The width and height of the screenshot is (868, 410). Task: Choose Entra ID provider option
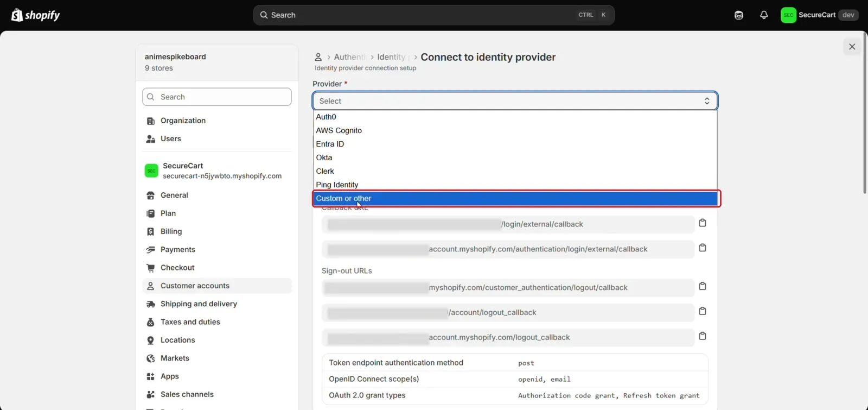click(515, 144)
